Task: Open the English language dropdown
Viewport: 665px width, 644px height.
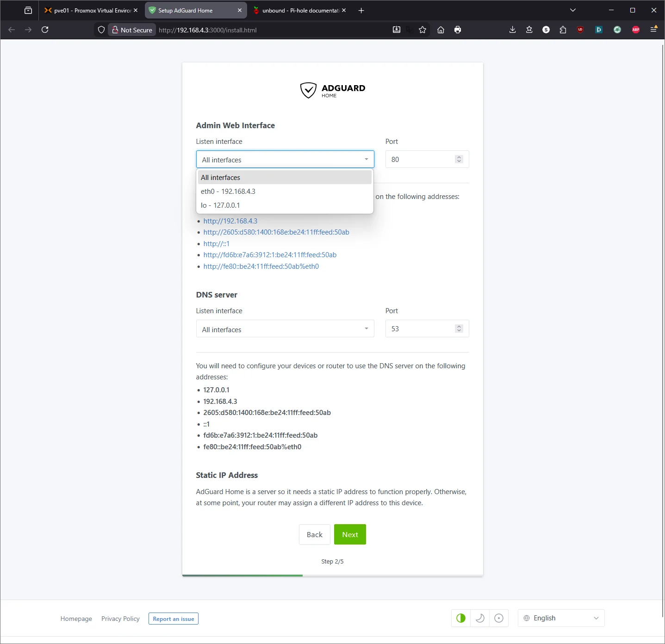Action: coord(561,618)
